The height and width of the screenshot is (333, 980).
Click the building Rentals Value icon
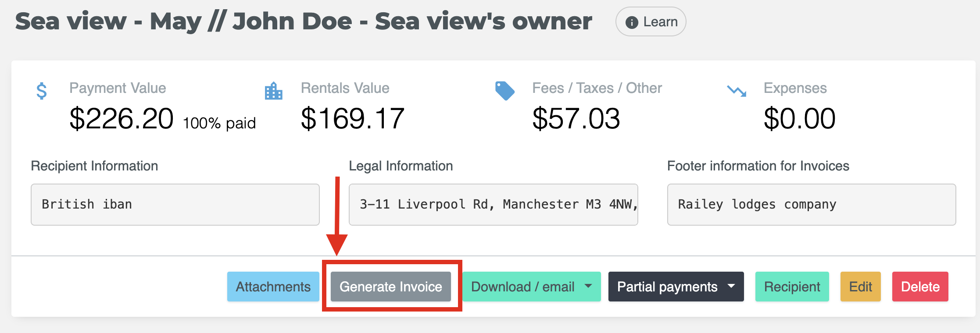pos(273,91)
